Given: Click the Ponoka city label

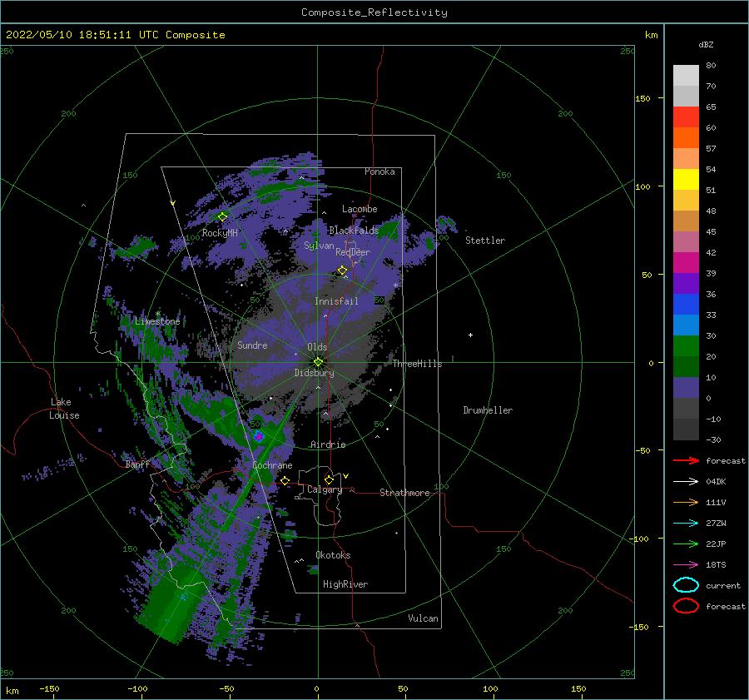Looking at the screenshot, I should [x=379, y=171].
